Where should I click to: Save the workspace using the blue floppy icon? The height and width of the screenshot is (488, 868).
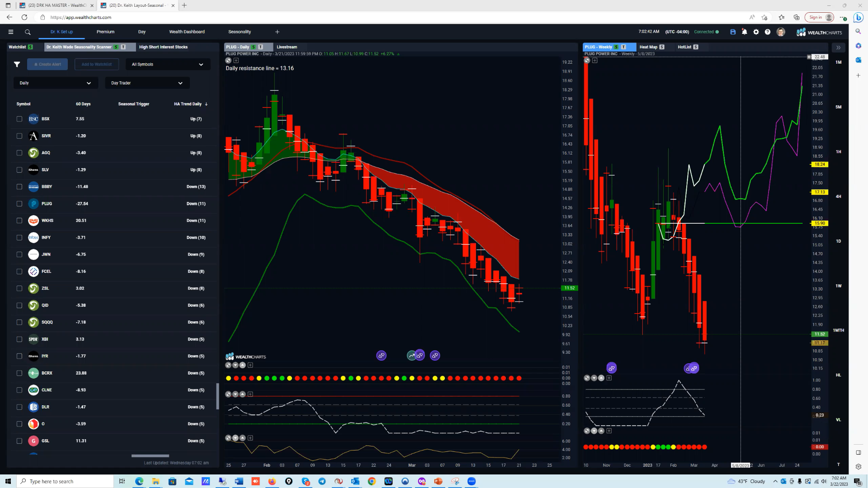[733, 32]
